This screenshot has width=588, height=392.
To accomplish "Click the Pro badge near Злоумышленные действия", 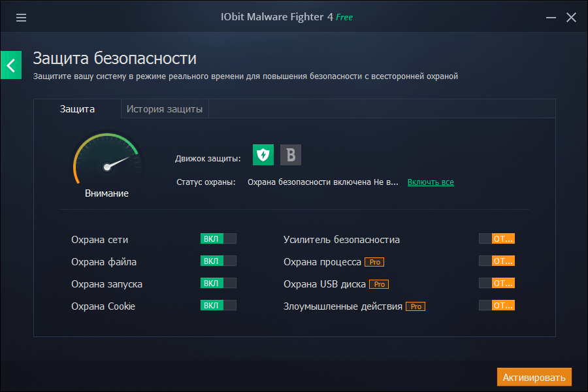I will [x=416, y=306].
